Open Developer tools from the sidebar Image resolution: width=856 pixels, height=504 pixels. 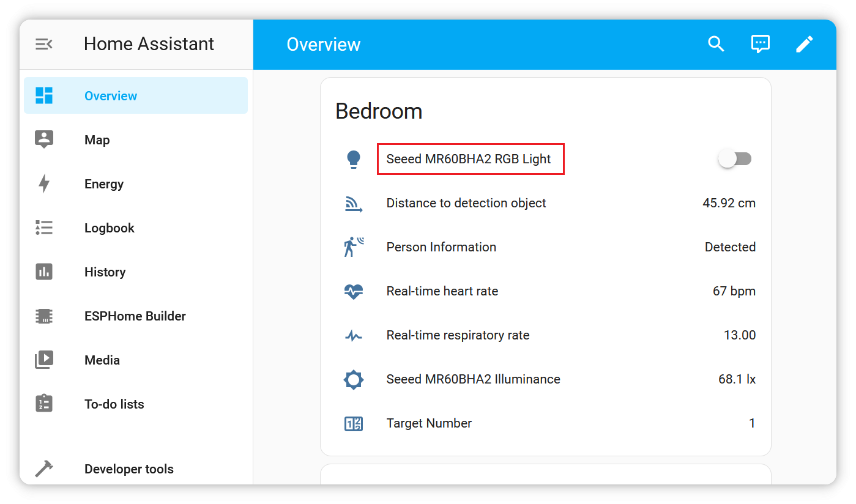(x=136, y=469)
